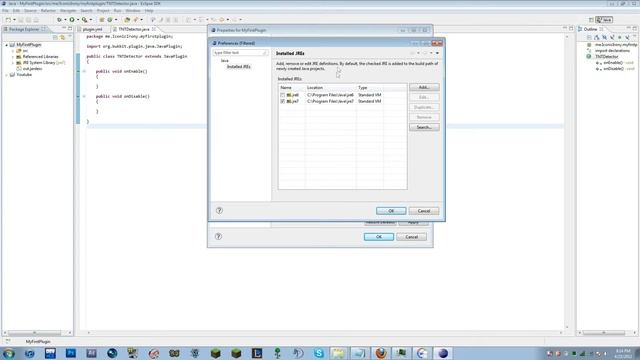Click the Name column header
Screen dimensions: 640x360
click(x=292, y=88)
